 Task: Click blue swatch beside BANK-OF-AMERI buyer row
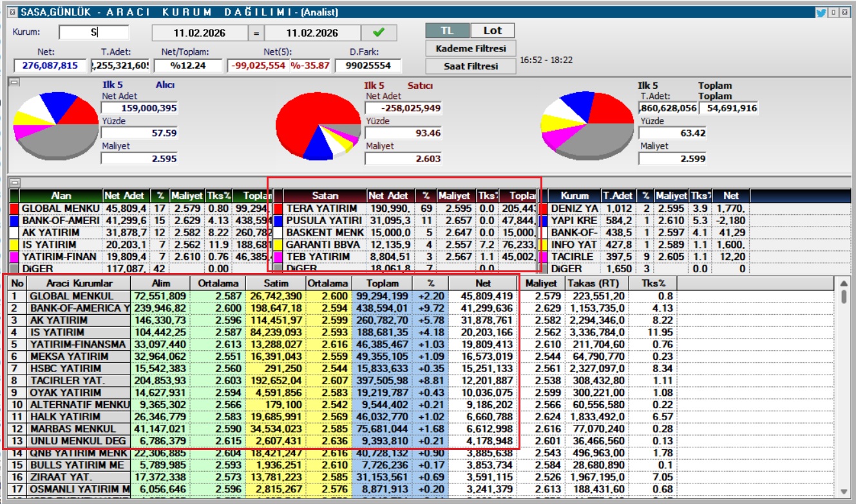coord(14,221)
